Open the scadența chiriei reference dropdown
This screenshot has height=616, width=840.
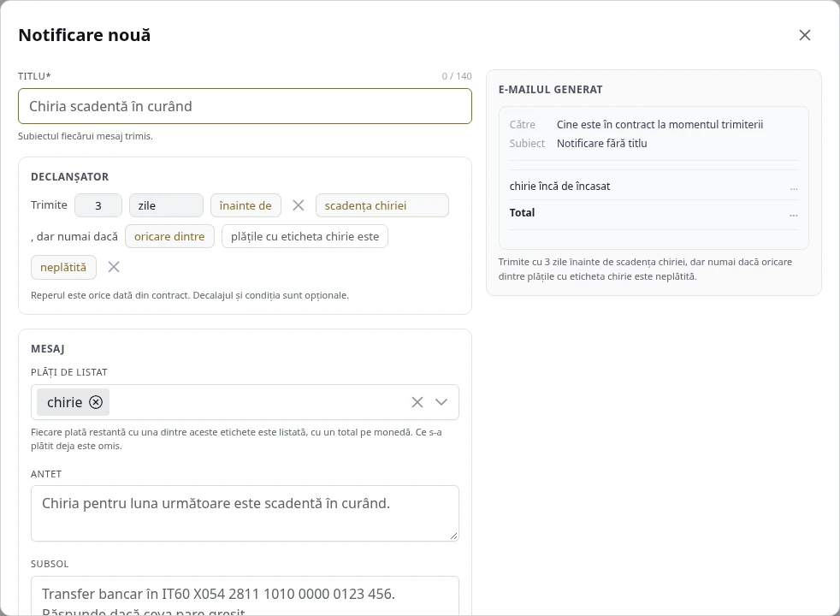(382, 205)
